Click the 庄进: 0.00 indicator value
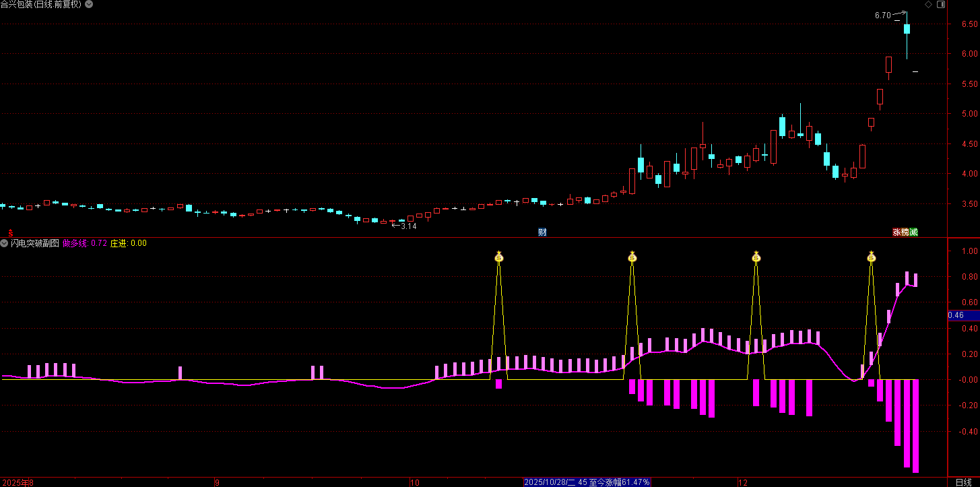This screenshot has height=487, width=980. 129,243
